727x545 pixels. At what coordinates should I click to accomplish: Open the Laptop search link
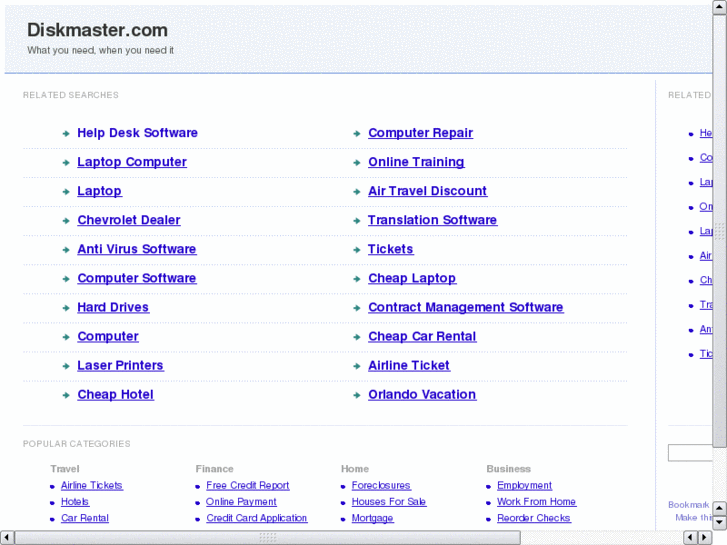(99, 191)
